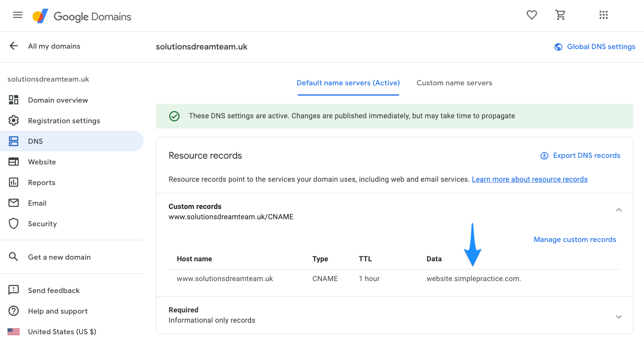Click the Data column header
644x340 pixels.
pyautogui.click(x=434, y=259)
